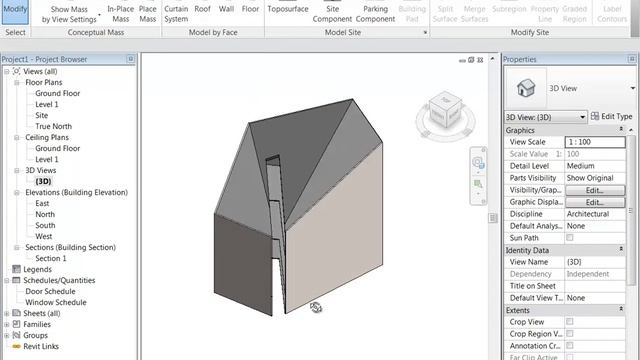Collapse the 3D Views branch
Image resolution: width=640 pixels, height=360 pixels.
pyautogui.click(x=17, y=171)
